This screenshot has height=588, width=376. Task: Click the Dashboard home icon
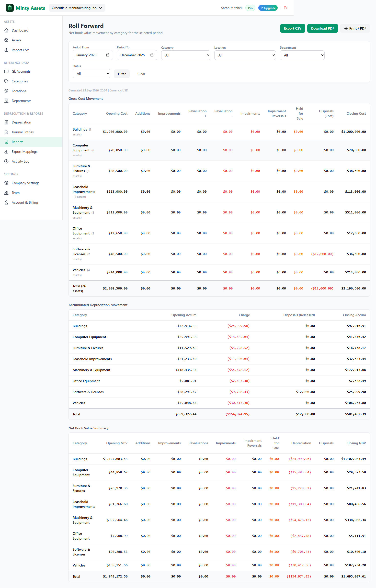(7, 30)
